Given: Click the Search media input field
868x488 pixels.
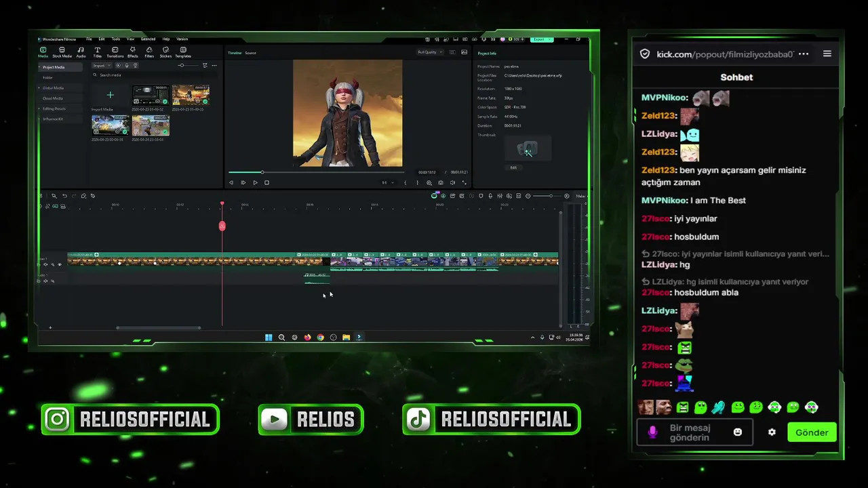Looking at the screenshot, I should click(156, 75).
